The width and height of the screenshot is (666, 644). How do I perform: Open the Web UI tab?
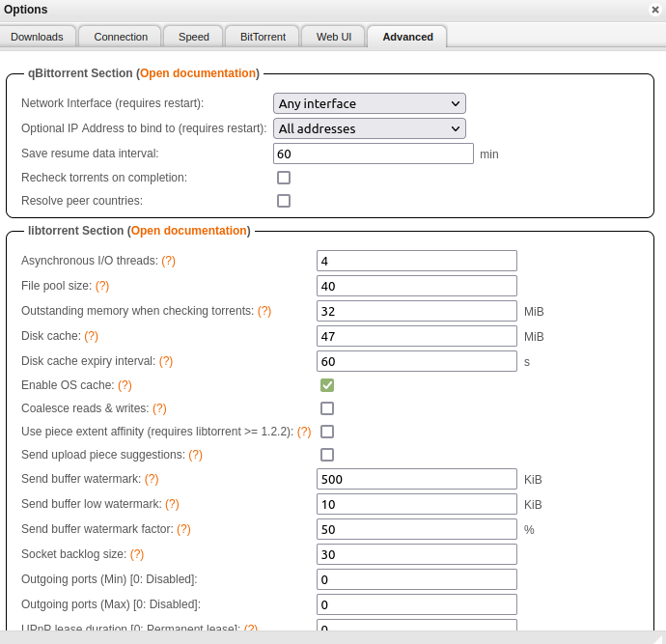click(333, 37)
